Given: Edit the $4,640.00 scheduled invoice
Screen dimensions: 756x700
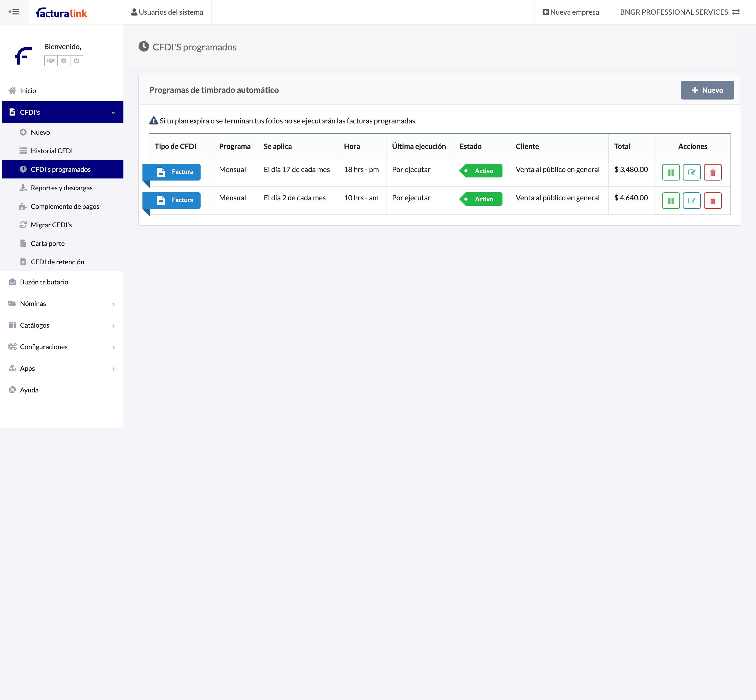Looking at the screenshot, I should click(x=691, y=201).
